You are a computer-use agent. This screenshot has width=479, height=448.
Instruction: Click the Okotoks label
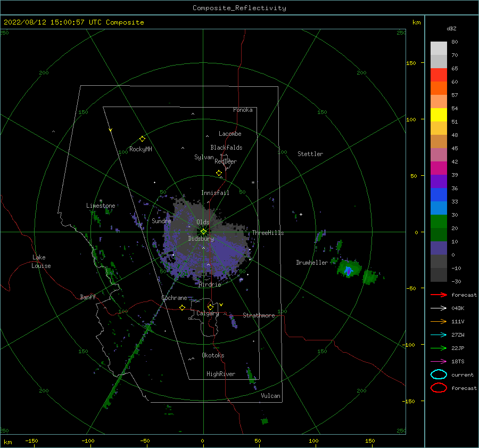pos(213,355)
